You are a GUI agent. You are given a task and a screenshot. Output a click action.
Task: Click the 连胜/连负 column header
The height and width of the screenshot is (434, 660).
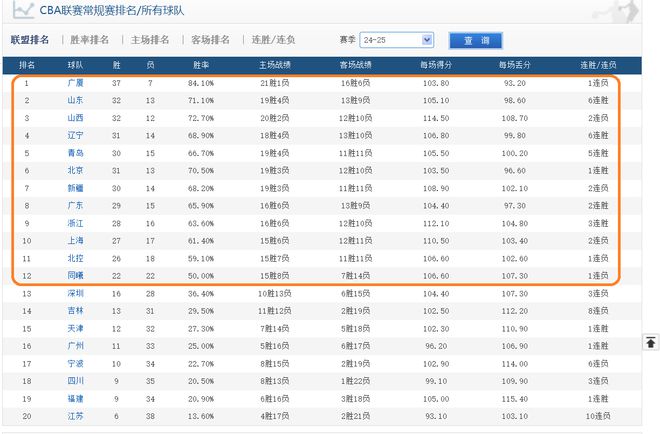[x=598, y=65]
